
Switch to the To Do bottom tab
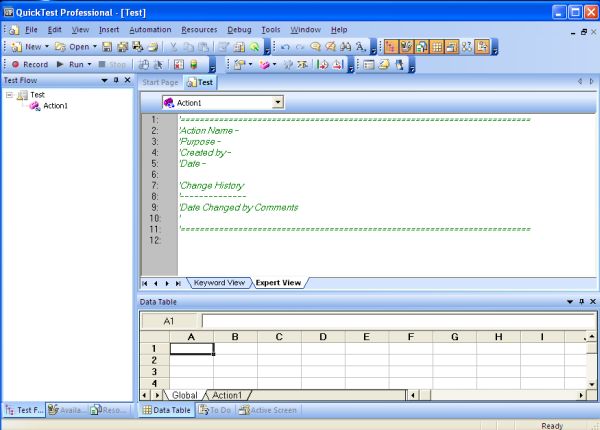click(215, 410)
